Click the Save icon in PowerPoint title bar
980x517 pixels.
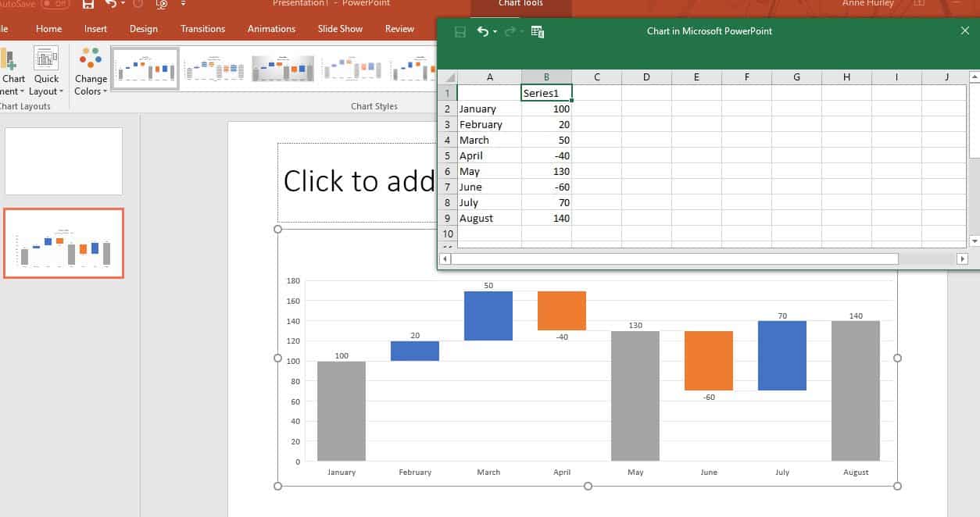coord(88,5)
